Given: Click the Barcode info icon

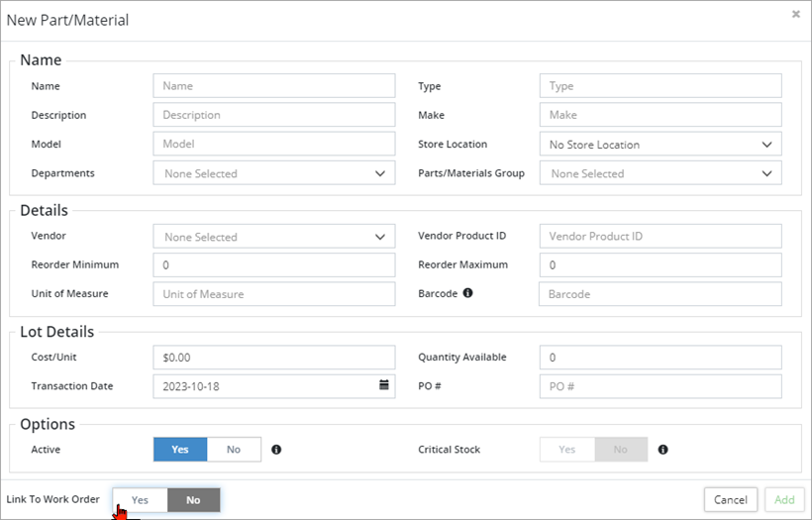Looking at the screenshot, I should click(467, 293).
